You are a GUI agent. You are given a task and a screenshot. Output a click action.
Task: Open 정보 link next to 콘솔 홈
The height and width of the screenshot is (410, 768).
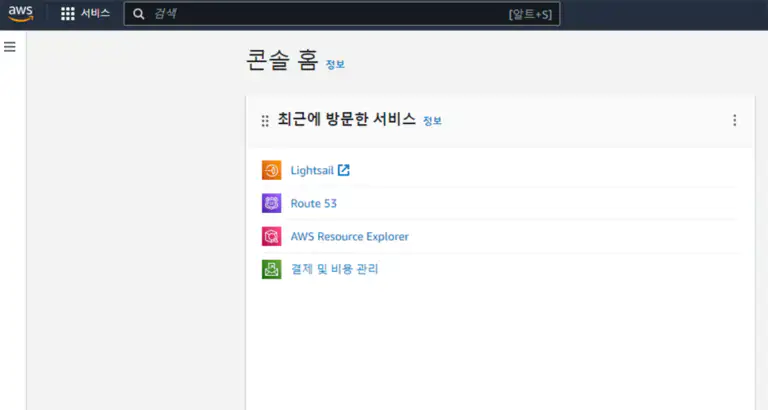click(x=335, y=65)
